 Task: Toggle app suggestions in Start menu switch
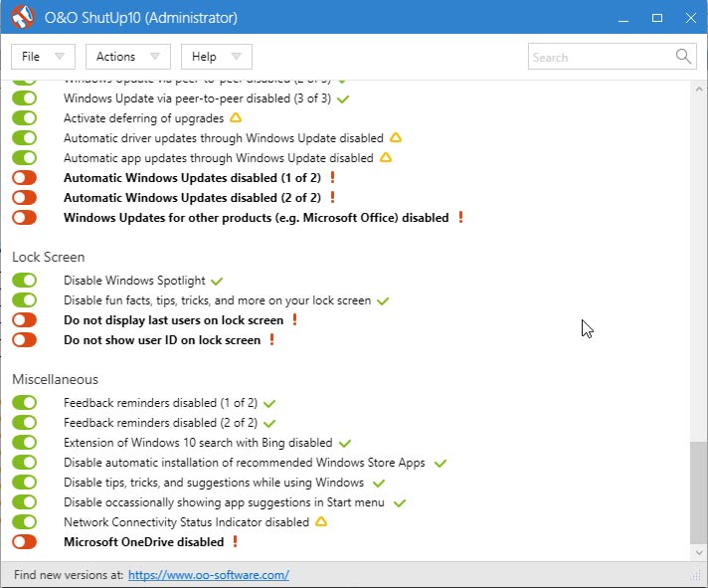click(25, 501)
